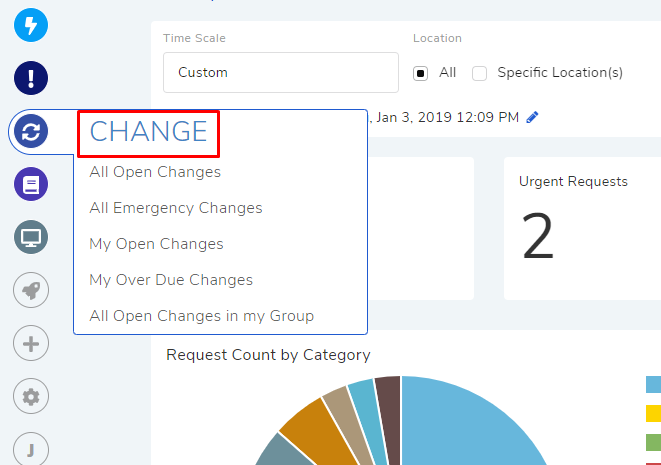
Task: Open the user profile J avatar
Action: click(x=31, y=449)
